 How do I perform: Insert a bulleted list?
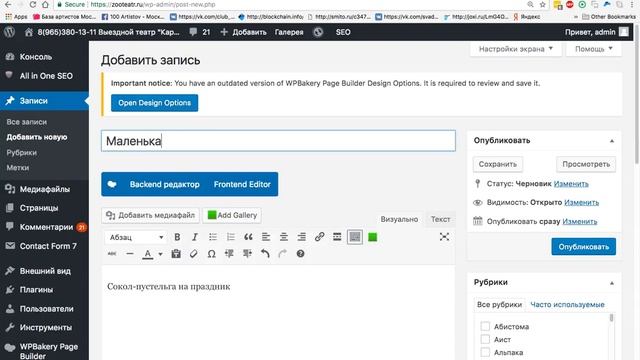pos(213,237)
